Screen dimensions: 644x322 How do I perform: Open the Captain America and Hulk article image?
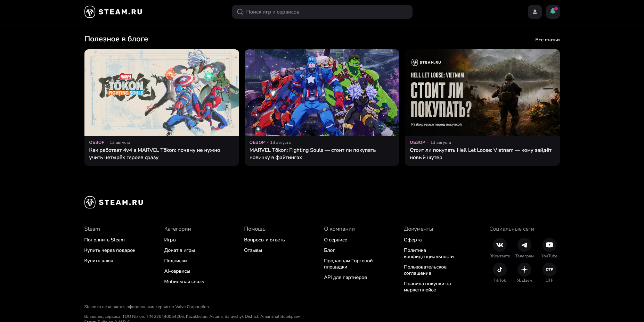click(322, 93)
